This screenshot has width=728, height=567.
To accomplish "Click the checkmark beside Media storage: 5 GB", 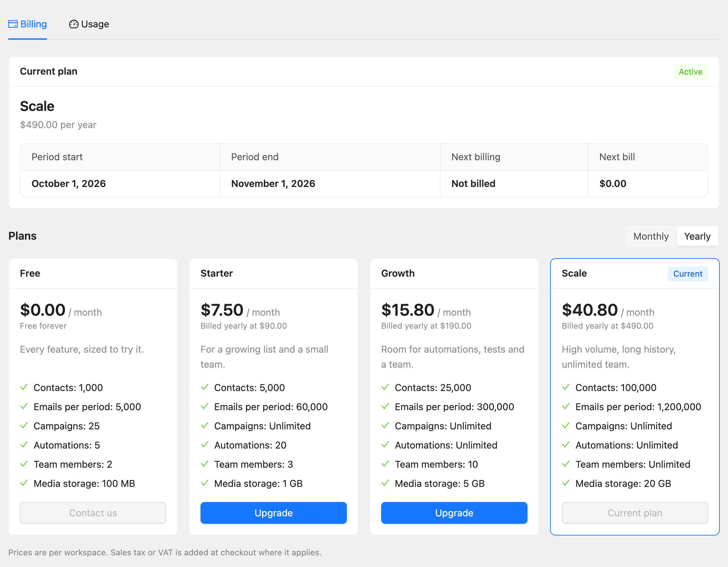I will tap(385, 483).
